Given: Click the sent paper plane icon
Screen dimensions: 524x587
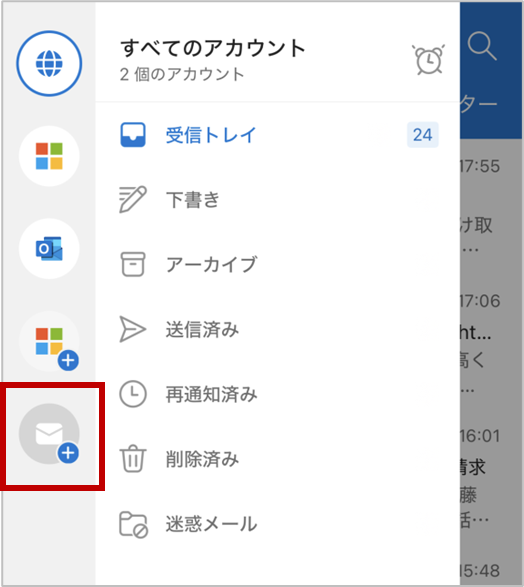Looking at the screenshot, I should click(x=132, y=329).
